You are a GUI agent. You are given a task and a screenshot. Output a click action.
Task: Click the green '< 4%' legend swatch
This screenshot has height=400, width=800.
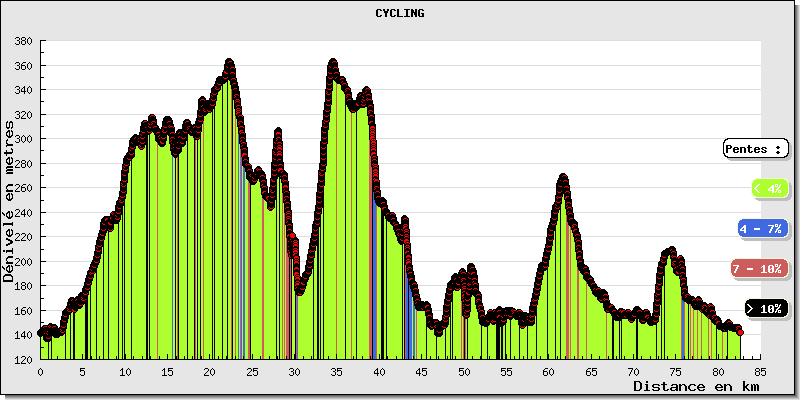click(x=769, y=188)
